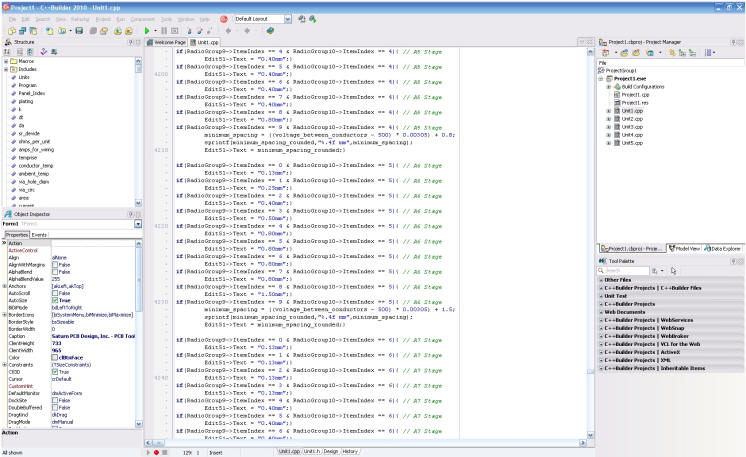Expand the Macros node in Structure
Viewport: 746px width, 457px height.
point(6,61)
